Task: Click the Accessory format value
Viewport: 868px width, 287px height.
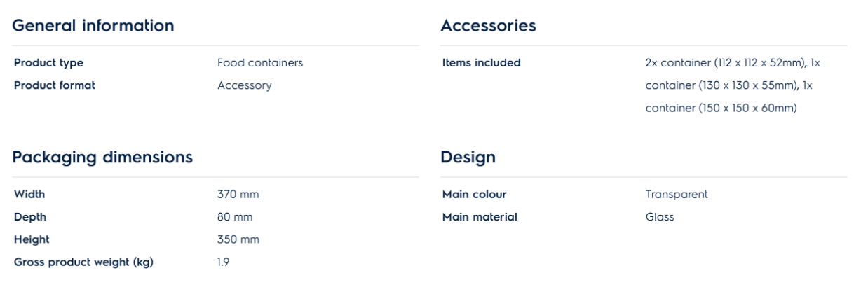Action: [x=244, y=85]
